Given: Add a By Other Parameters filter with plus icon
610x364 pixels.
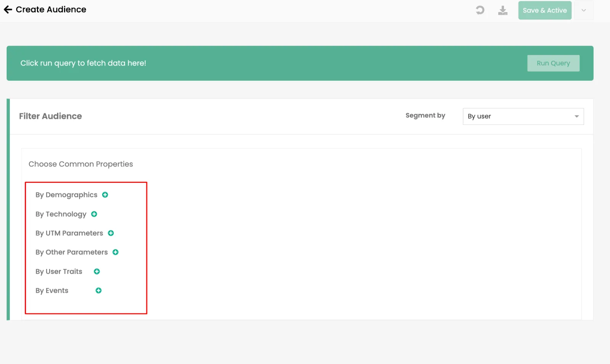Looking at the screenshot, I should [x=116, y=252].
